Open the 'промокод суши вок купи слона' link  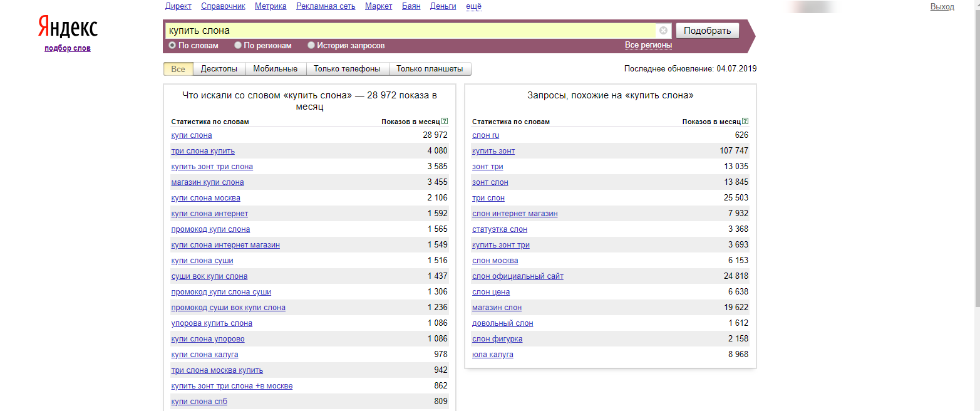click(229, 308)
